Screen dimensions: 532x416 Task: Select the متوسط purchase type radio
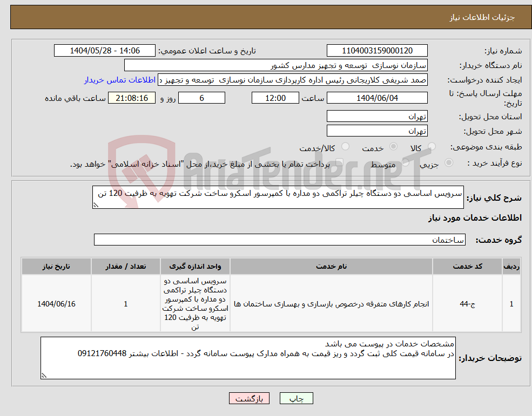coord(406,162)
